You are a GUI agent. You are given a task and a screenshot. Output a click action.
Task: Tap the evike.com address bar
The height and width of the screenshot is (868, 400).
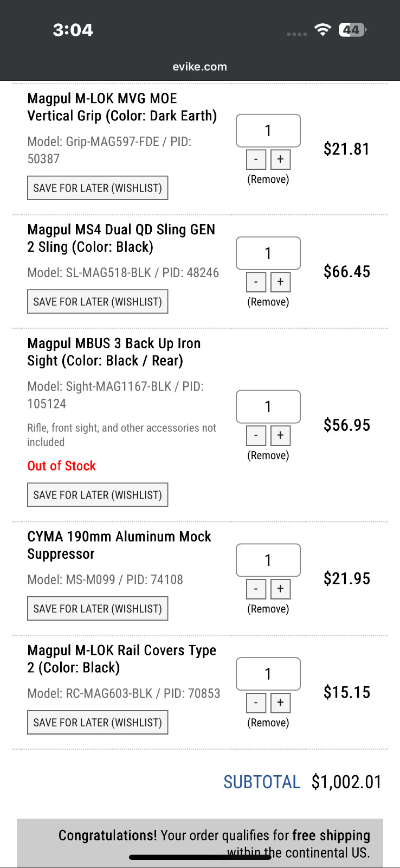(x=200, y=67)
